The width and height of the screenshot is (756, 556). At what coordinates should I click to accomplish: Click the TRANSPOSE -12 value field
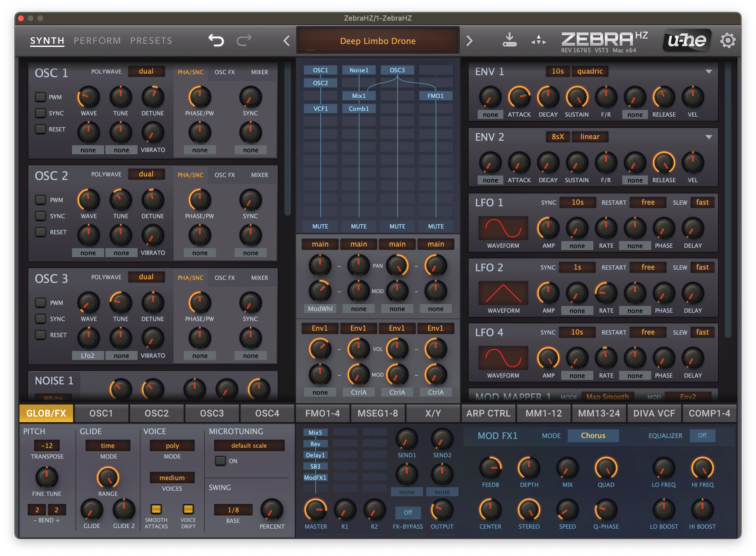click(47, 446)
